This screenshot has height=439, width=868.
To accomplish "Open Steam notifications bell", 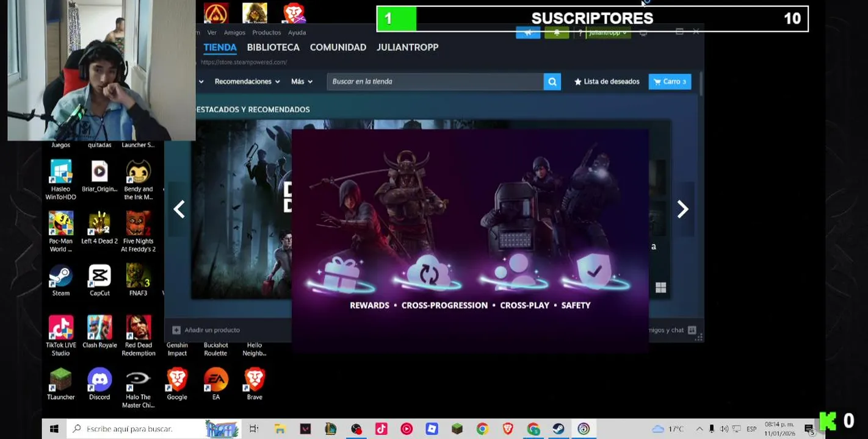I will 557,32.
